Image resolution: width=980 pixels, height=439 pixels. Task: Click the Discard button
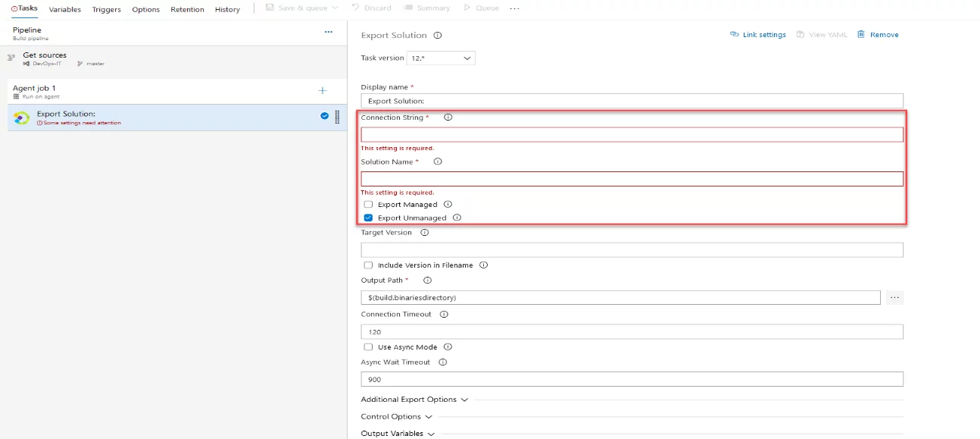point(372,8)
